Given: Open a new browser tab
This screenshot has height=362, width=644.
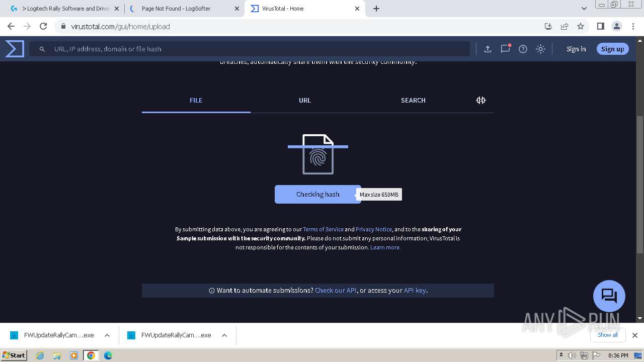Looking at the screenshot, I should [x=376, y=9].
